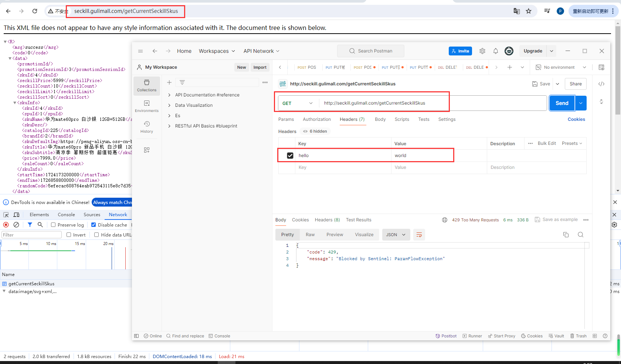Open the Presets dropdown
The image size is (621, 364).
point(572,143)
